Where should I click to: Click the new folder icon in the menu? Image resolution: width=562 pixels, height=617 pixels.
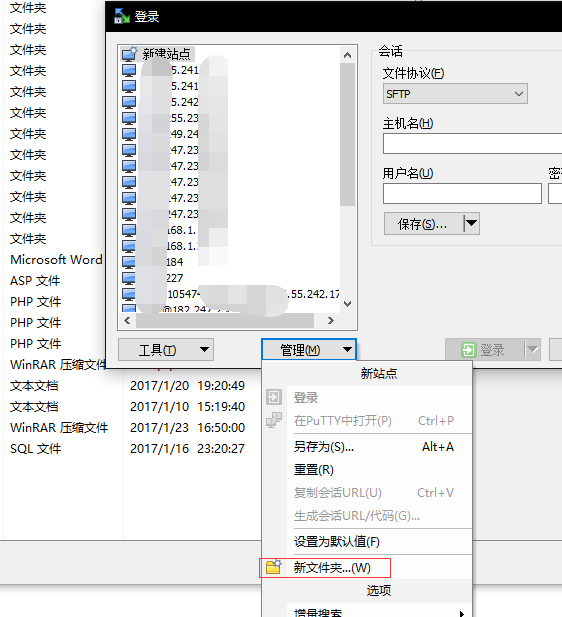(x=274, y=567)
